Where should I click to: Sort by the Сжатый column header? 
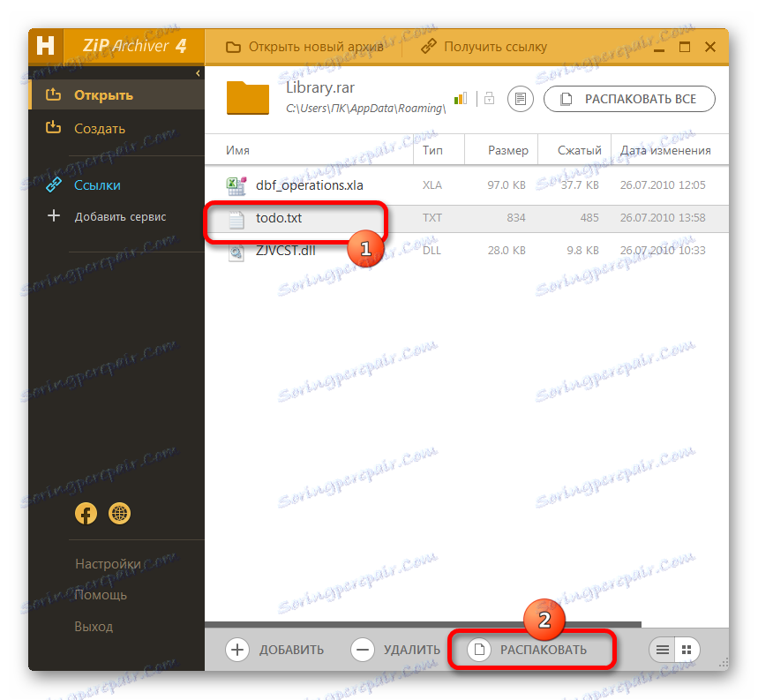point(579,150)
